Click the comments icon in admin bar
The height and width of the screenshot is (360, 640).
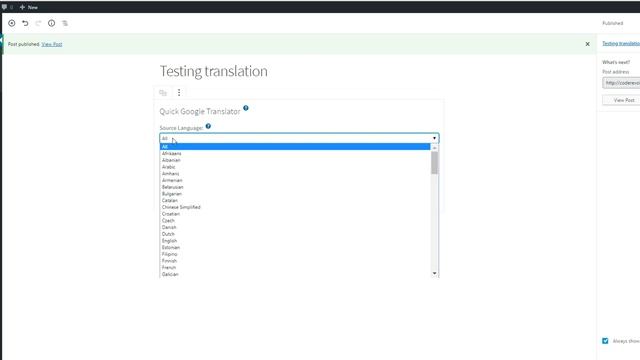4,7
